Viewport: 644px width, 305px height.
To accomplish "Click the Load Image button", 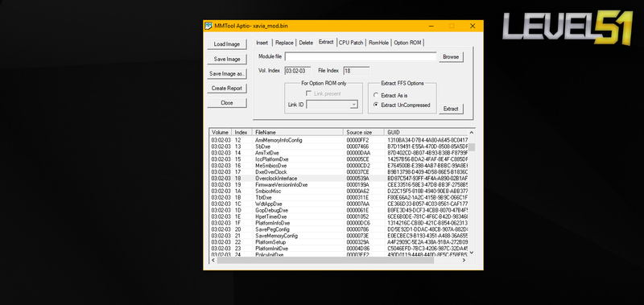I will pyautogui.click(x=227, y=44).
